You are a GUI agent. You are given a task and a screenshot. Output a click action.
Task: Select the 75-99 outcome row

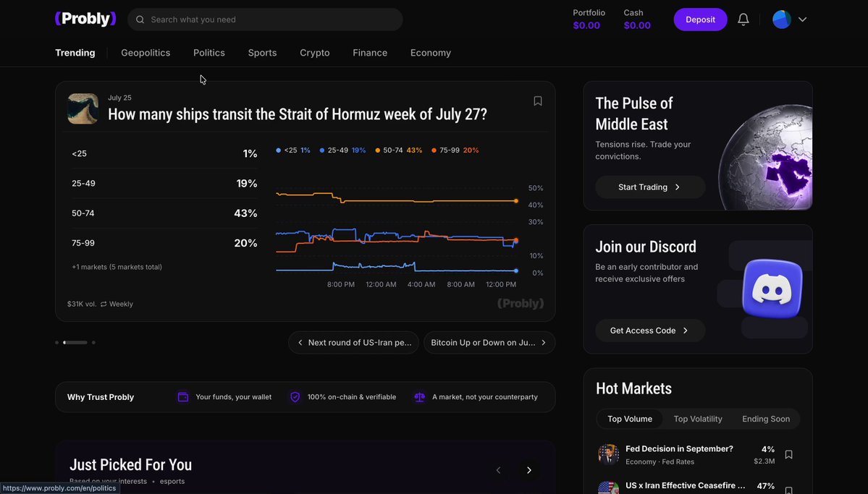164,243
